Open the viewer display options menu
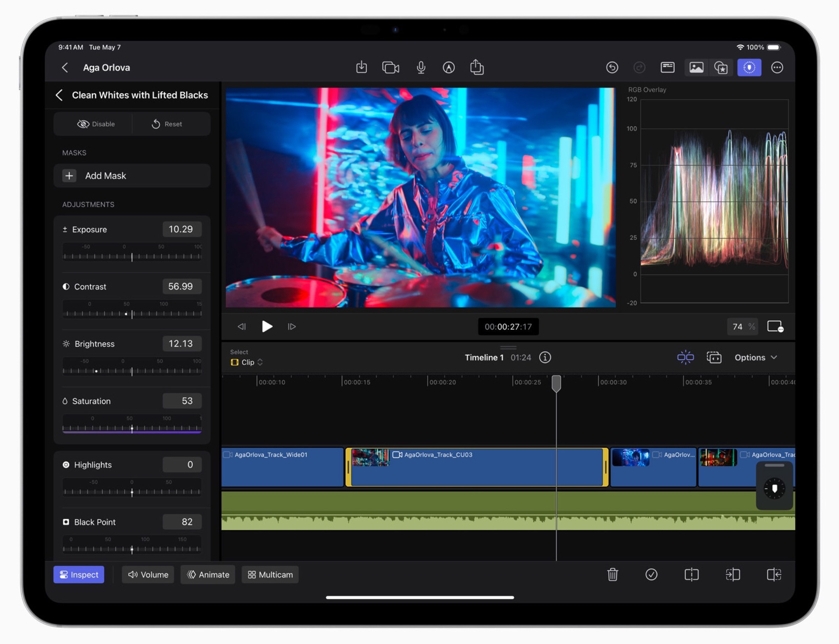 tap(775, 327)
